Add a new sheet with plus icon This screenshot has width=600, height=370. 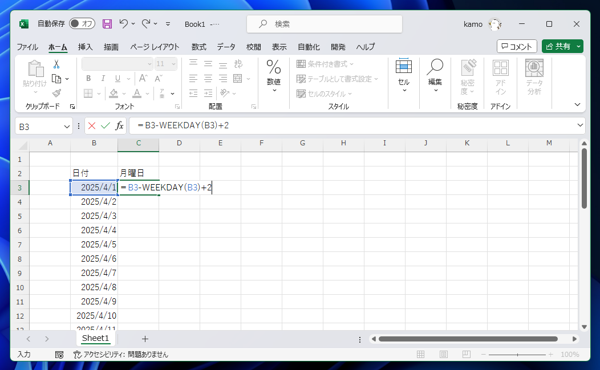pyautogui.click(x=145, y=339)
